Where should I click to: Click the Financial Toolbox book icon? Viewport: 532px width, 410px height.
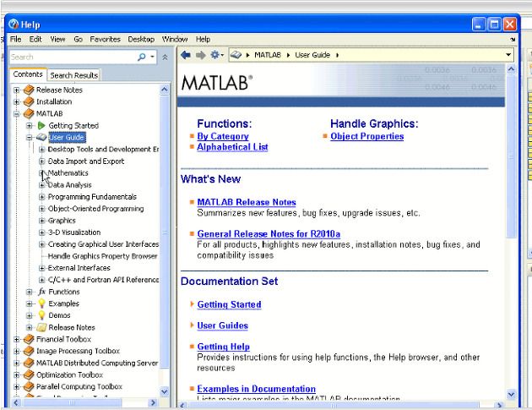[29, 339]
